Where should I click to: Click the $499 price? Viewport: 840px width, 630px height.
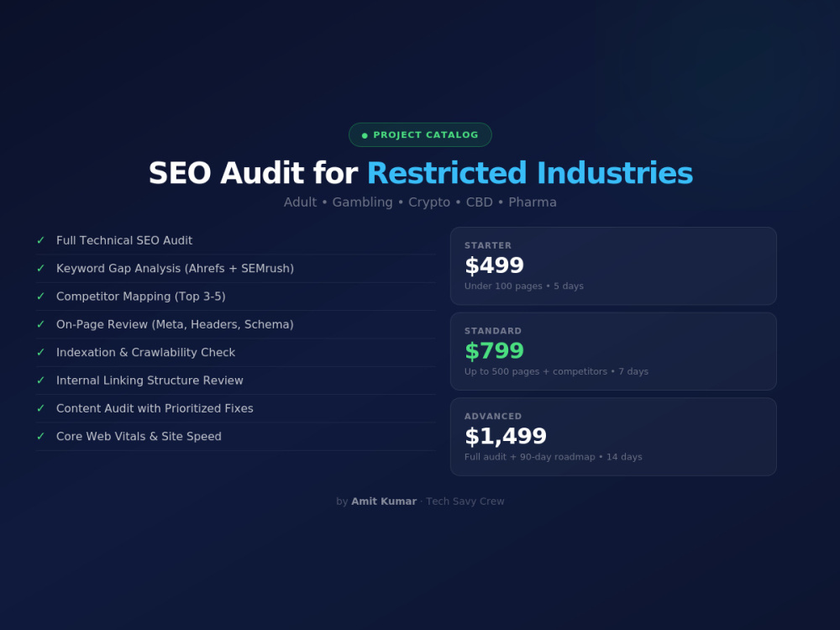(494, 265)
